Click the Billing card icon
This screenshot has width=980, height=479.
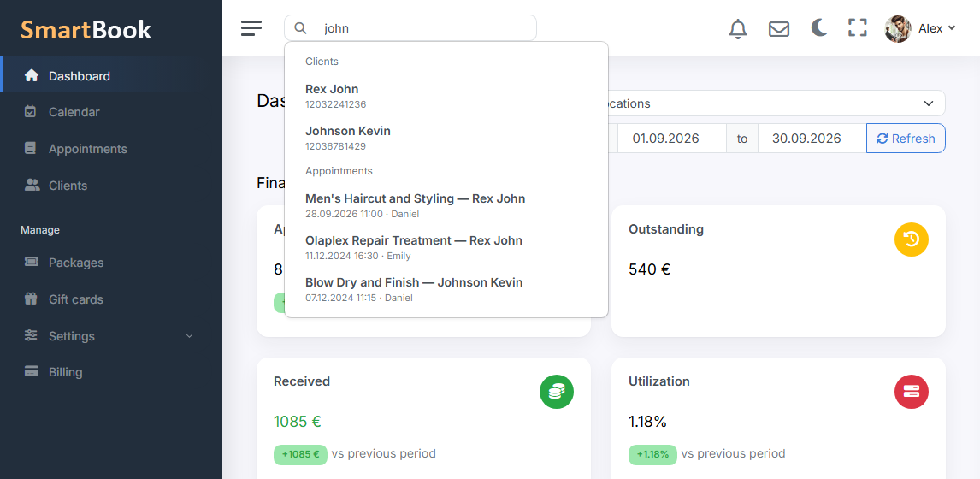point(32,372)
